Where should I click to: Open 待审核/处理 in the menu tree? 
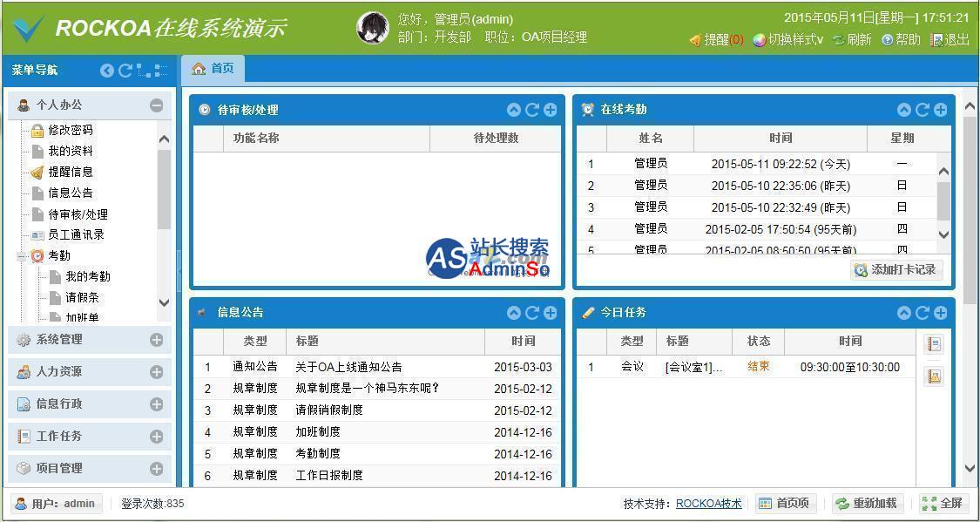[78, 214]
